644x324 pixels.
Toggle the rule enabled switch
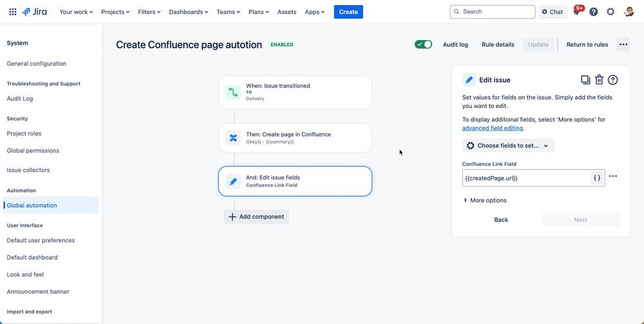423,45
